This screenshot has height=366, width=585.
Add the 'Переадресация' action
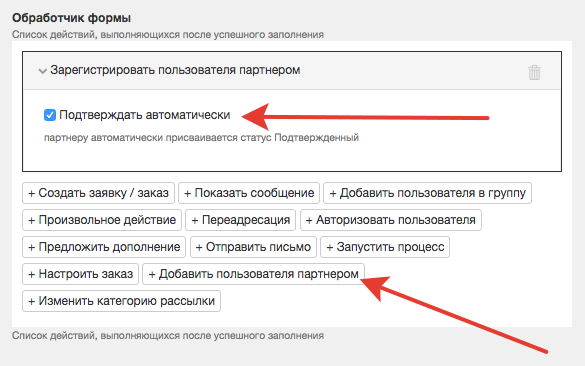coord(241,220)
